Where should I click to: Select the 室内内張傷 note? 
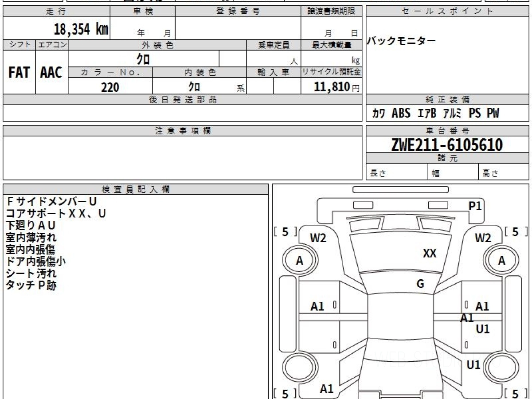31,250
